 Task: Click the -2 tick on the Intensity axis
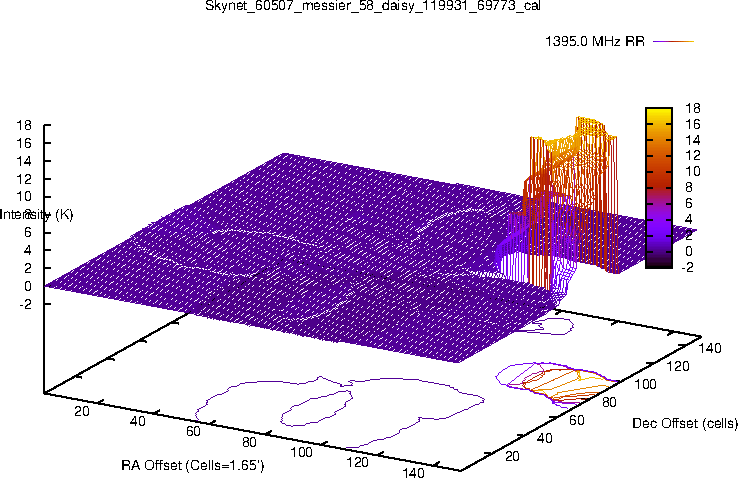(x=25, y=304)
